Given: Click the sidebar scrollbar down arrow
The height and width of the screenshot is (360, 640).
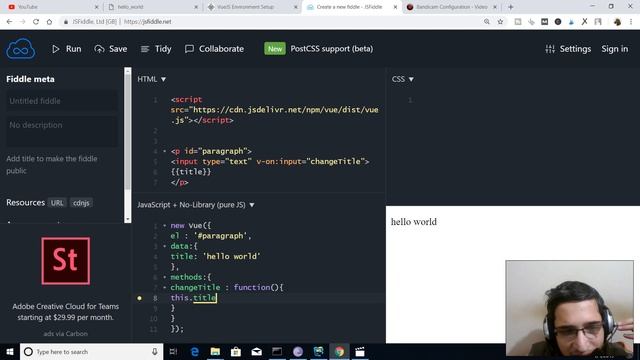Looking at the screenshot, I should click(x=128, y=220).
